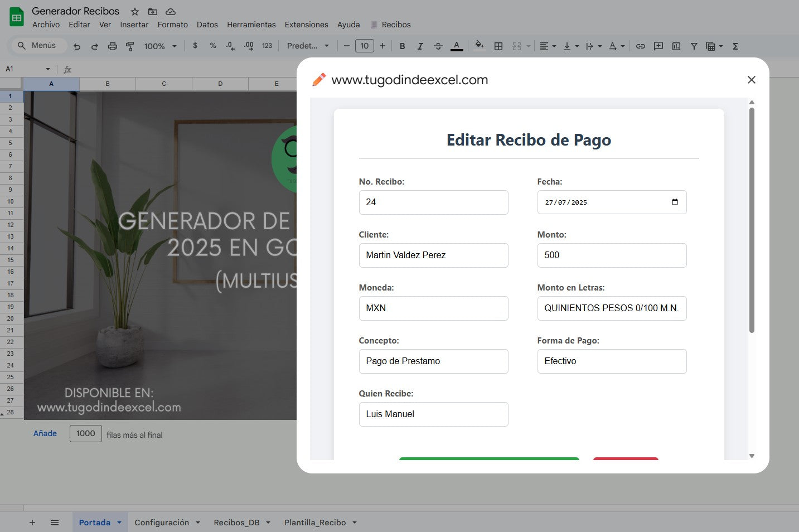Switch to the Recibos_DB sheet tab
Viewport: 799px width, 532px height.
click(x=237, y=522)
